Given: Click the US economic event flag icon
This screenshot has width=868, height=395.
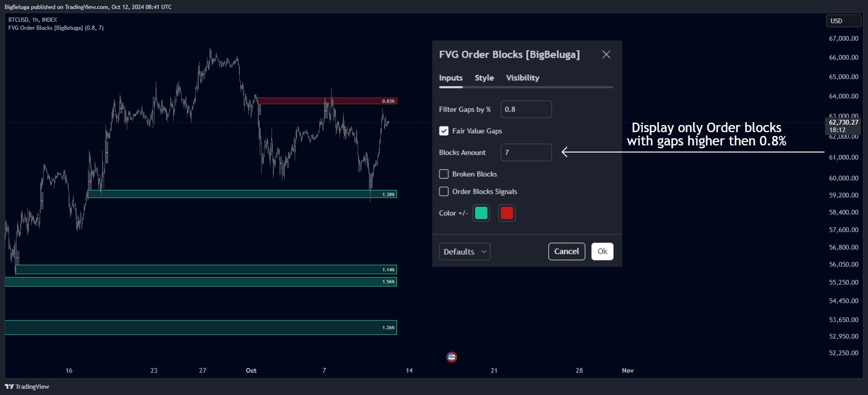Looking at the screenshot, I should [x=452, y=357].
